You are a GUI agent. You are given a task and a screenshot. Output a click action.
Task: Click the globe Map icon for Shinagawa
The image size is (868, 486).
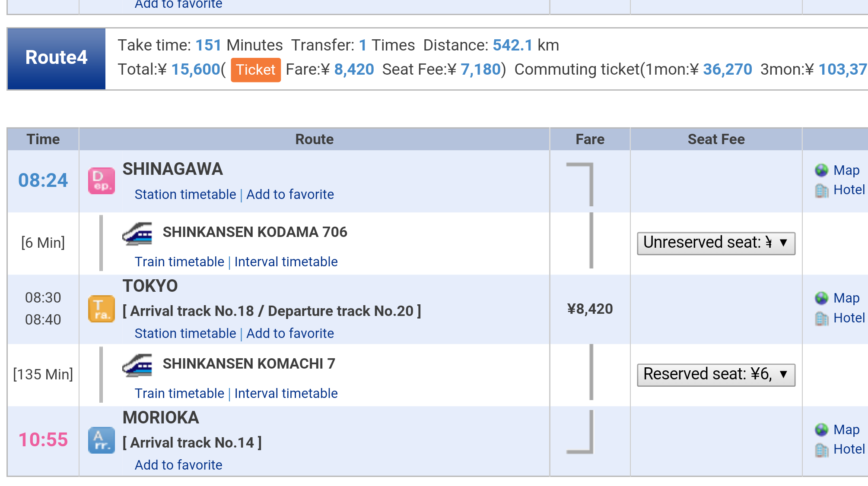[x=821, y=170]
